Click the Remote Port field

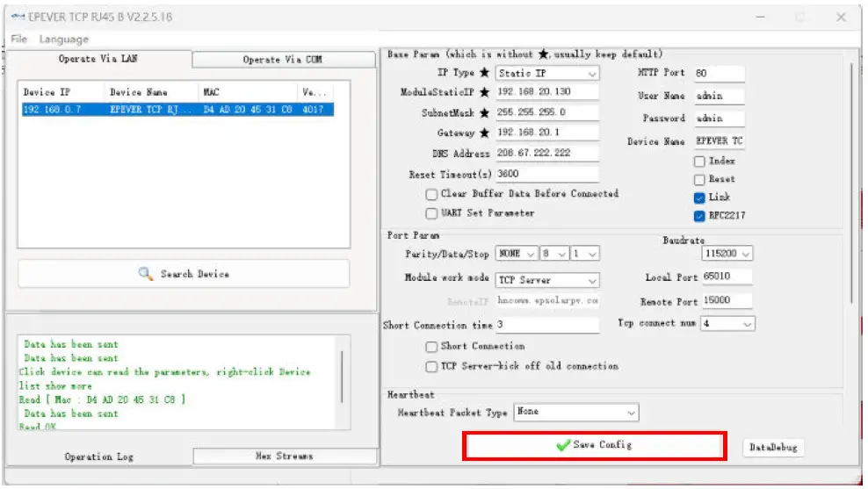[727, 300]
